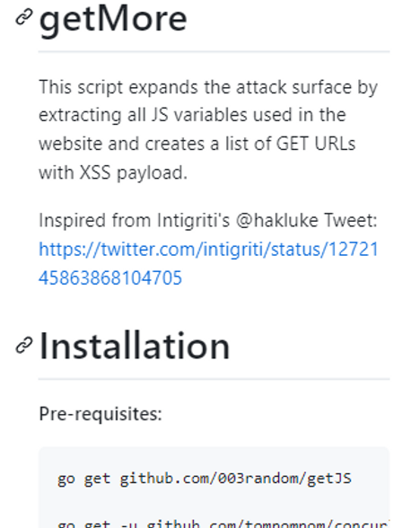Click the Installation heading title
Image resolution: width=420 pixels, height=528 pixels.
pyautogui.click(x=135, y=347)
